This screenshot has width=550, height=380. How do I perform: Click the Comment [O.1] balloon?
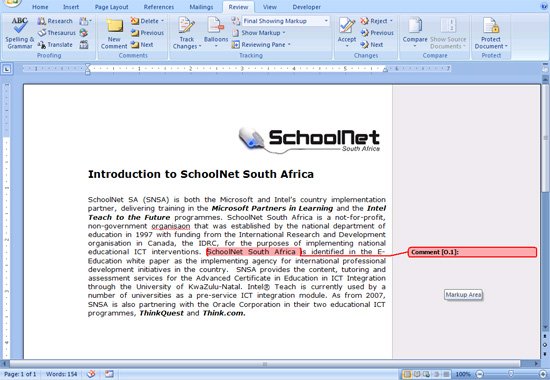[x=472, y=252]
